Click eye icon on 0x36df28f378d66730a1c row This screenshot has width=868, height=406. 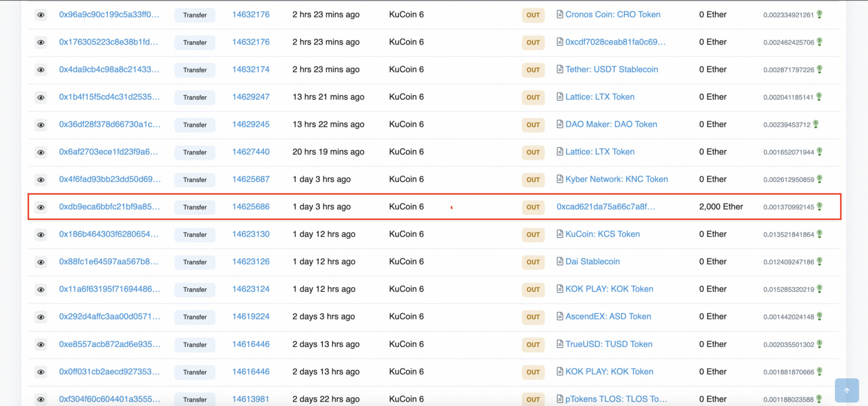click(41, 125)
